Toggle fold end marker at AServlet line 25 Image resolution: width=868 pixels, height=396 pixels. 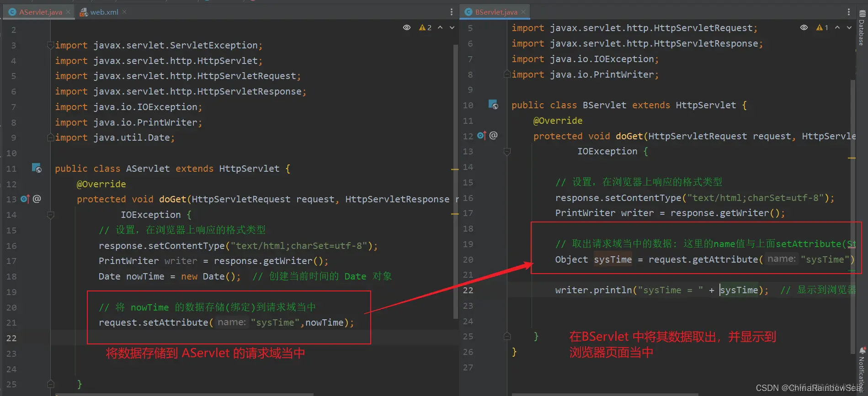click(51, 384)
